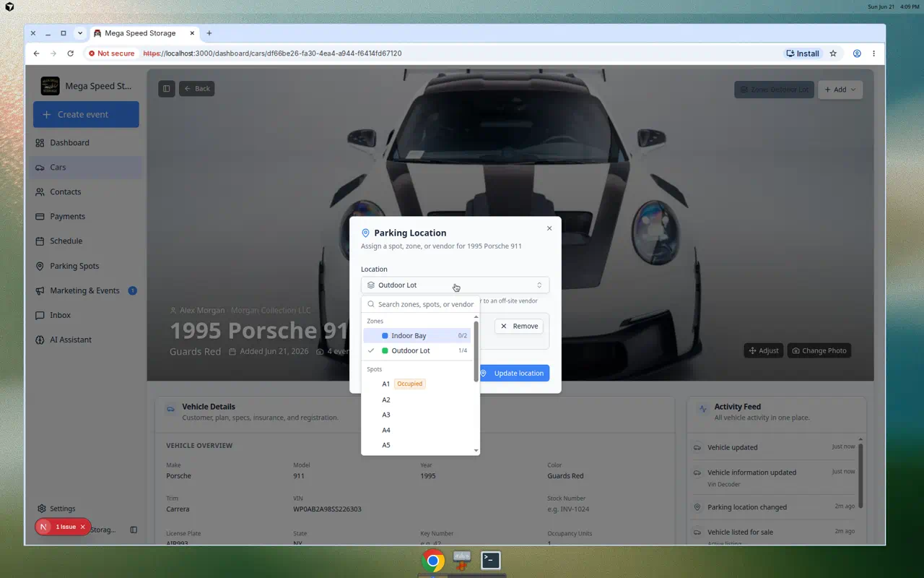Click the Marketing & Events megaphone icon

(x=40, y=290)
